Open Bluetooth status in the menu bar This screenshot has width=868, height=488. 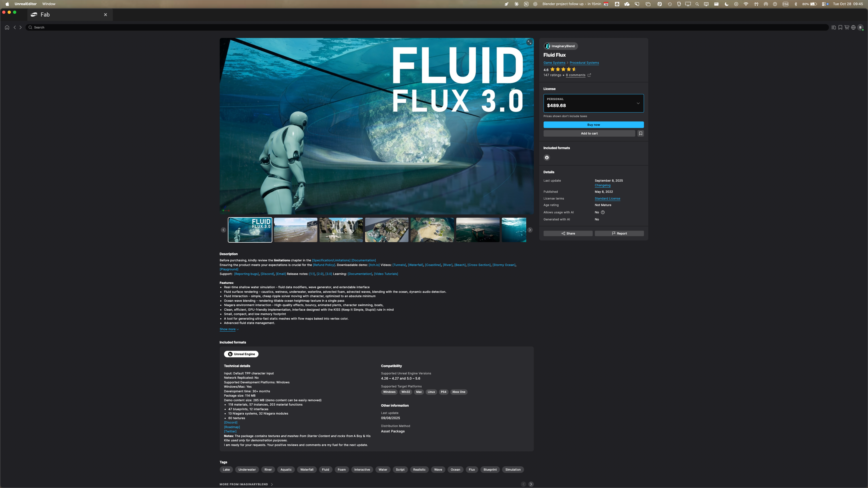(796, 4)
